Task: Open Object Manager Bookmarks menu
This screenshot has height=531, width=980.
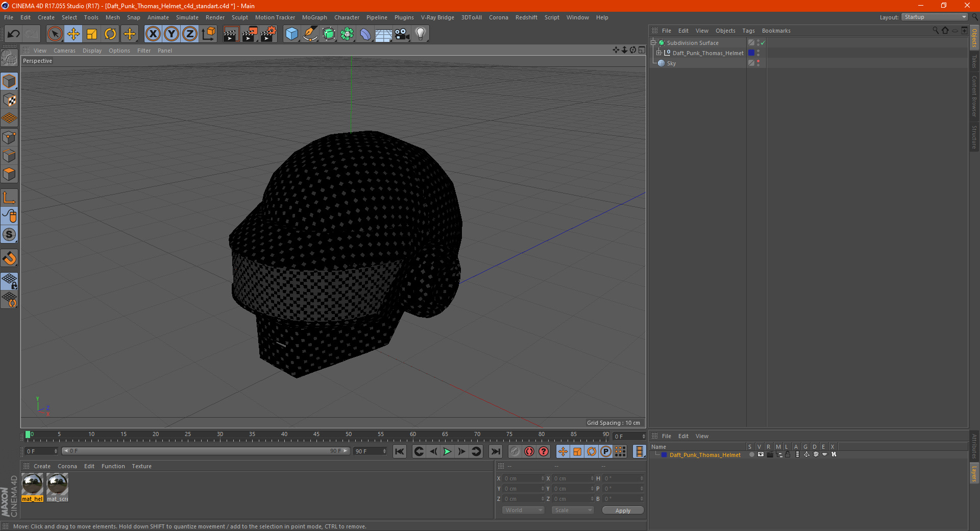Action: [776, 31]
